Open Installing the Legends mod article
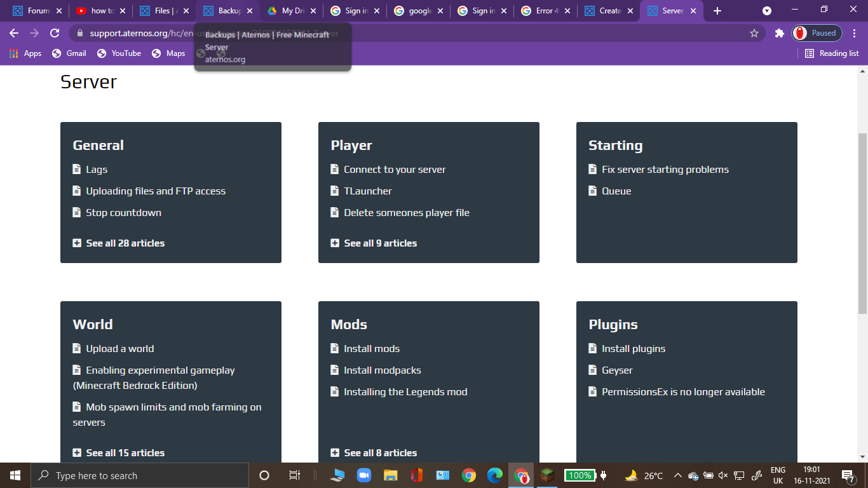The width and height of the screenshot is (868, 488). tap(405, 392)
